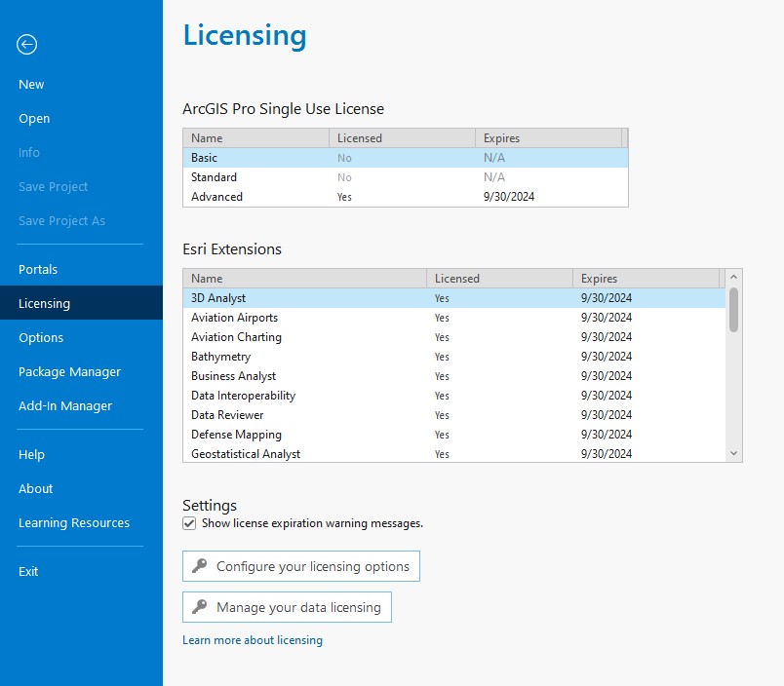Open the About page
The width and height of the screenshot is (784, 686).
(35, 488)
